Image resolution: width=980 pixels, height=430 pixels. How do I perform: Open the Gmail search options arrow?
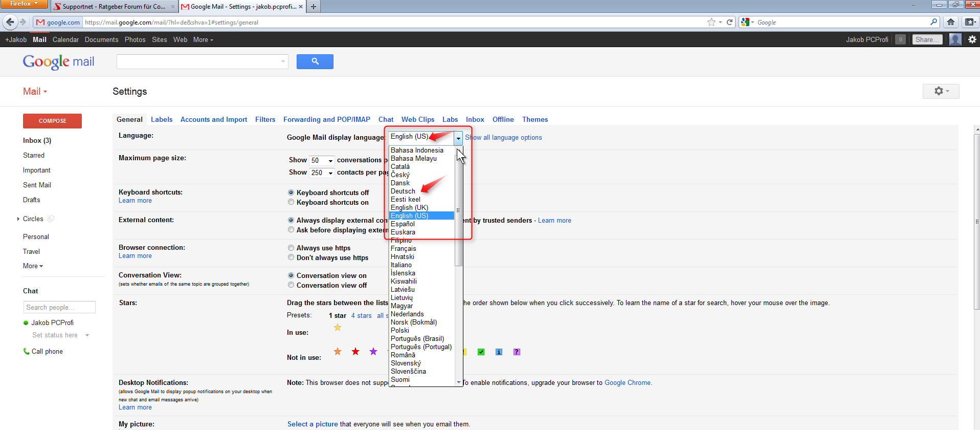pyautogui.click(x=283, y=61)
